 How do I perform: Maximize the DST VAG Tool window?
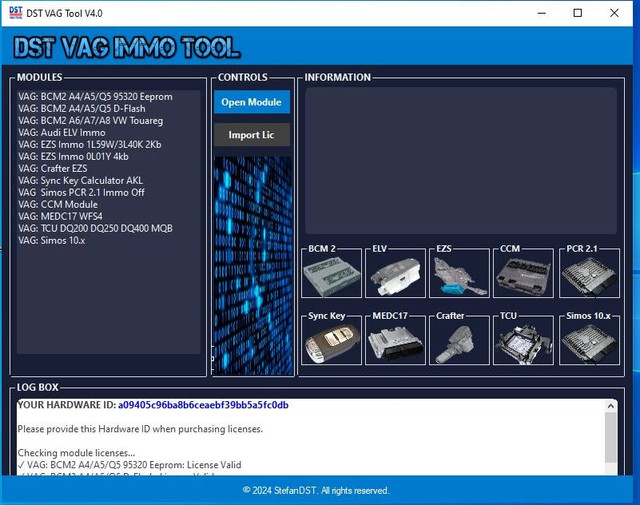578,13
